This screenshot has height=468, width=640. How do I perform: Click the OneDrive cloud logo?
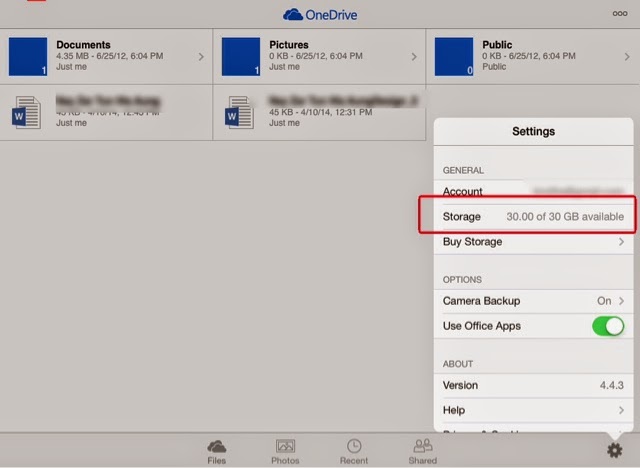320,15
